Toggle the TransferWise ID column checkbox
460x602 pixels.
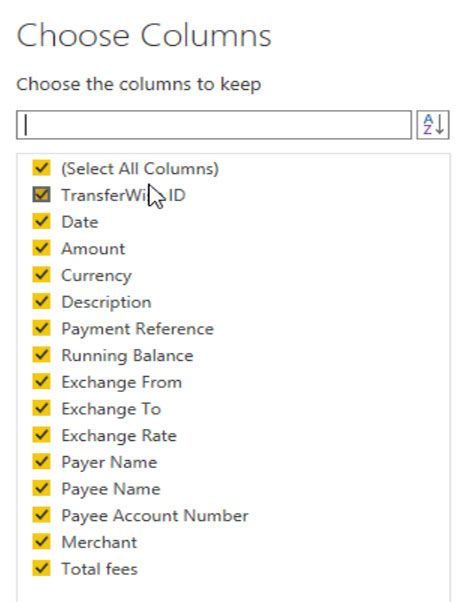(41, 195)
